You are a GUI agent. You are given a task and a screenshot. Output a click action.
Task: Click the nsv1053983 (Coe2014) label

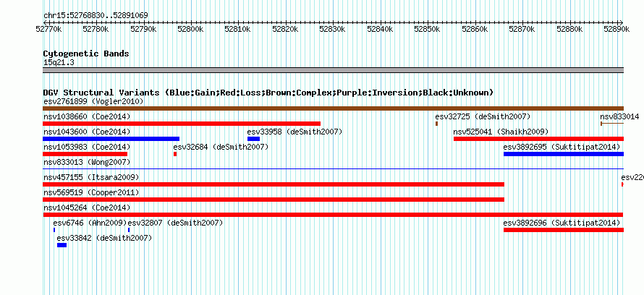click(x=87, y=147)
